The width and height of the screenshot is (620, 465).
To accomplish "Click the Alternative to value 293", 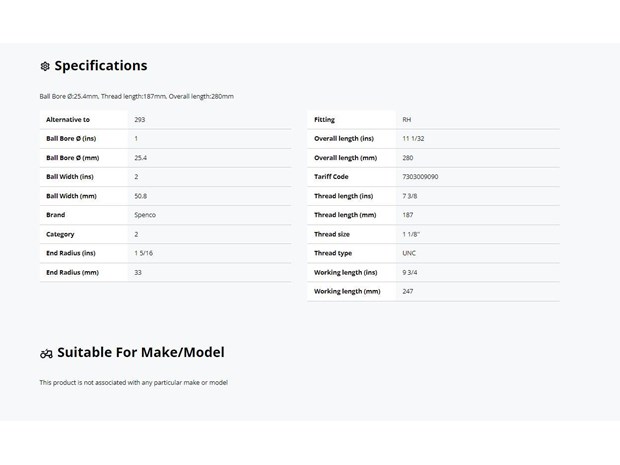I will pos(140,119).
